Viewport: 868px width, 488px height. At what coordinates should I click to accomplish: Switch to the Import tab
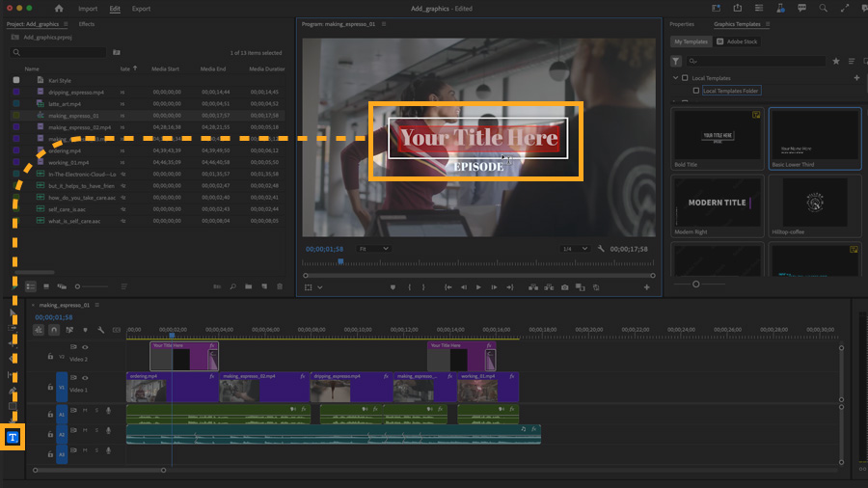tap(88, 9)
